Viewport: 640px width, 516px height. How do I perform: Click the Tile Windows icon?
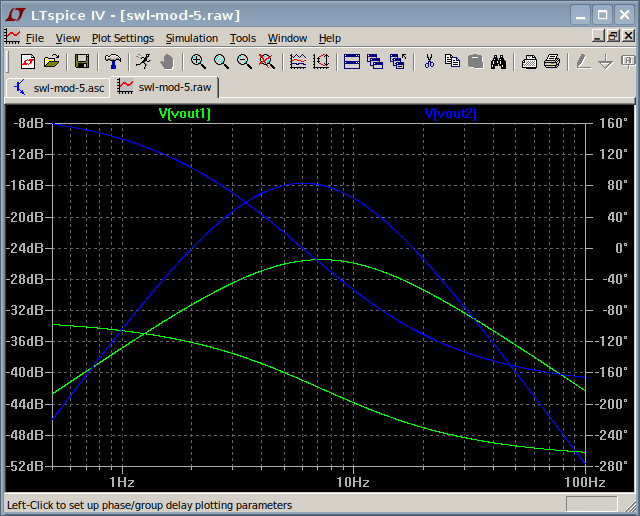tap(352, 61)
